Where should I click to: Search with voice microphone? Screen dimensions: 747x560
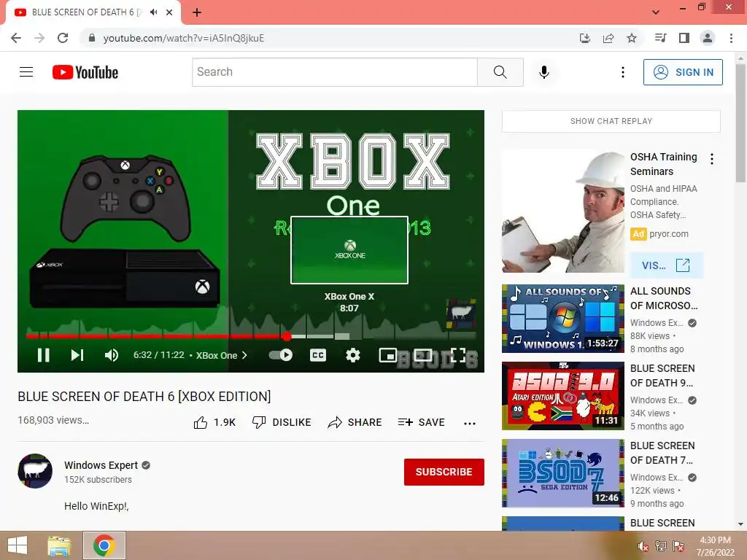coord(544,72)
